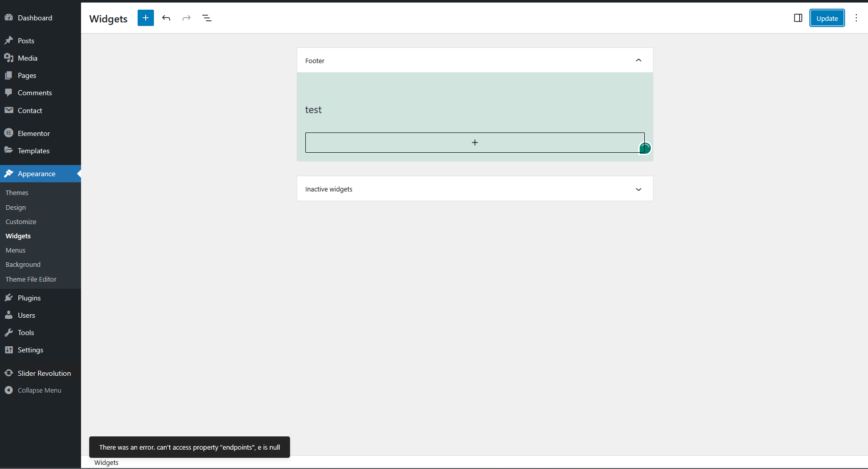Collapse the Footer widget area
The image size is (868, 469).
pos(638,60)
